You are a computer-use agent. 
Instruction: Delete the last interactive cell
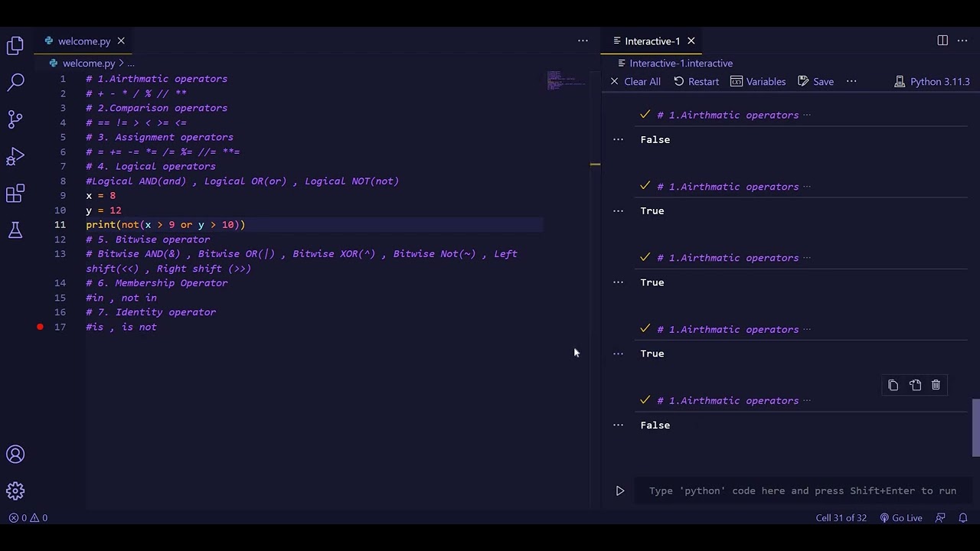(936, 386)
